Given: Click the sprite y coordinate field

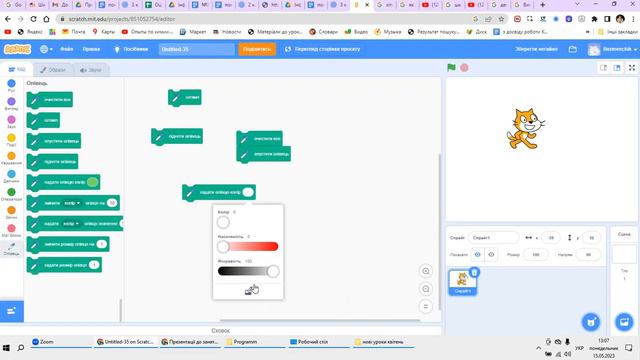Looking at the screenshot, I should coord(591,238).
